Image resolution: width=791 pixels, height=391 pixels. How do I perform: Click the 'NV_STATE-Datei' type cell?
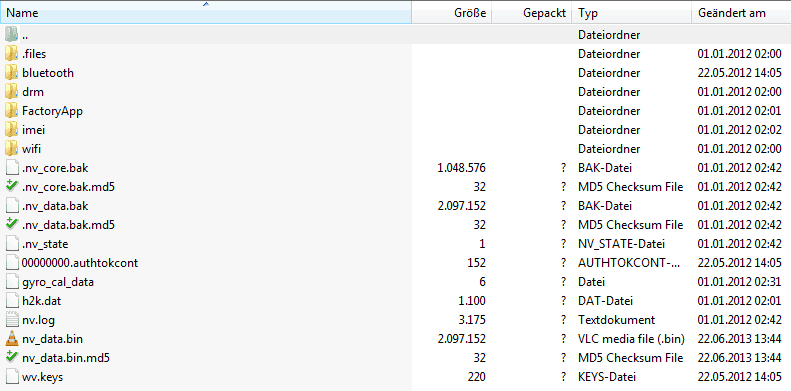coord(622,244)
